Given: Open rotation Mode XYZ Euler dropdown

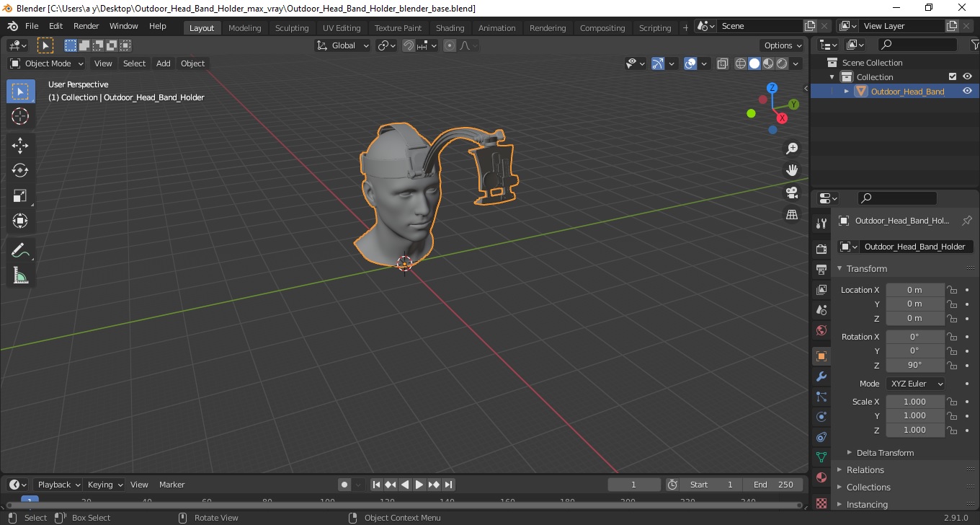Looking at the screenshot, I should pyautogui.click(x=915, y=384).
